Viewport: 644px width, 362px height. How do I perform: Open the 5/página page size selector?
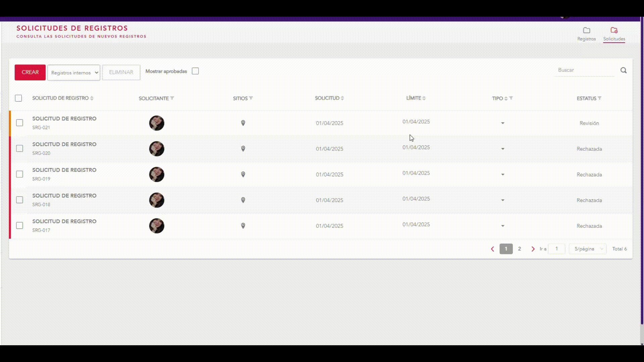point(588,249)
